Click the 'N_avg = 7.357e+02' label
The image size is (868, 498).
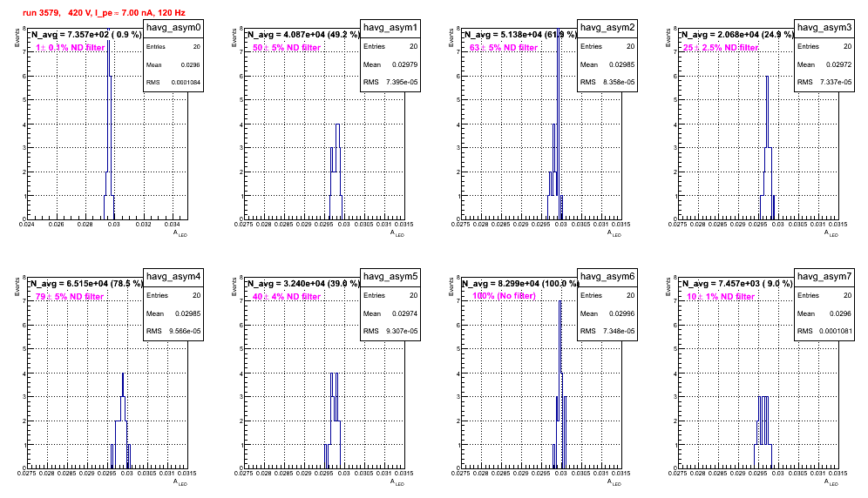click(x=85, y=34)
